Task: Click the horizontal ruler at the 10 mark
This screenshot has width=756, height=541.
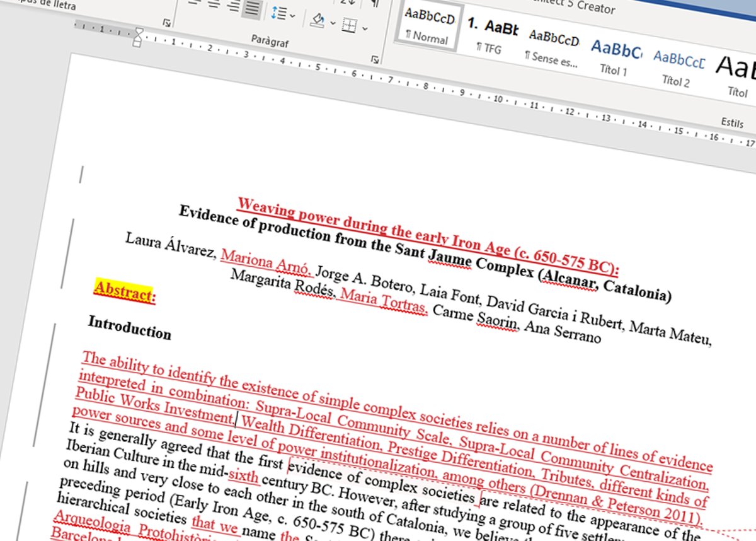Action: [498, 99]
